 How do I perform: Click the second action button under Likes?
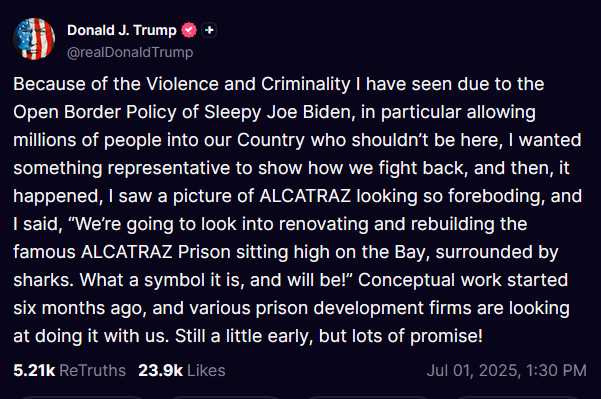coord(226,397)
